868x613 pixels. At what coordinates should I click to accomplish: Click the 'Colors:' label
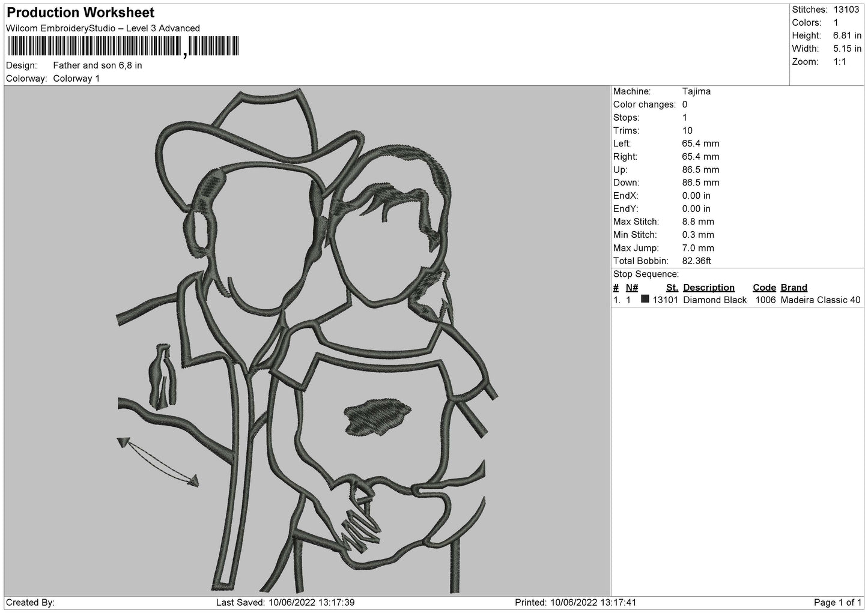click(x=807, y=23)
